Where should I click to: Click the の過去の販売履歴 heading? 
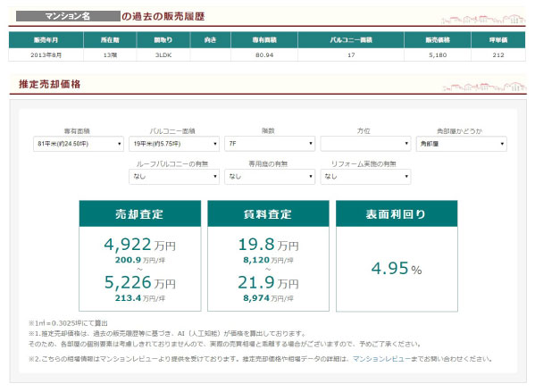(x=163, y=16)
